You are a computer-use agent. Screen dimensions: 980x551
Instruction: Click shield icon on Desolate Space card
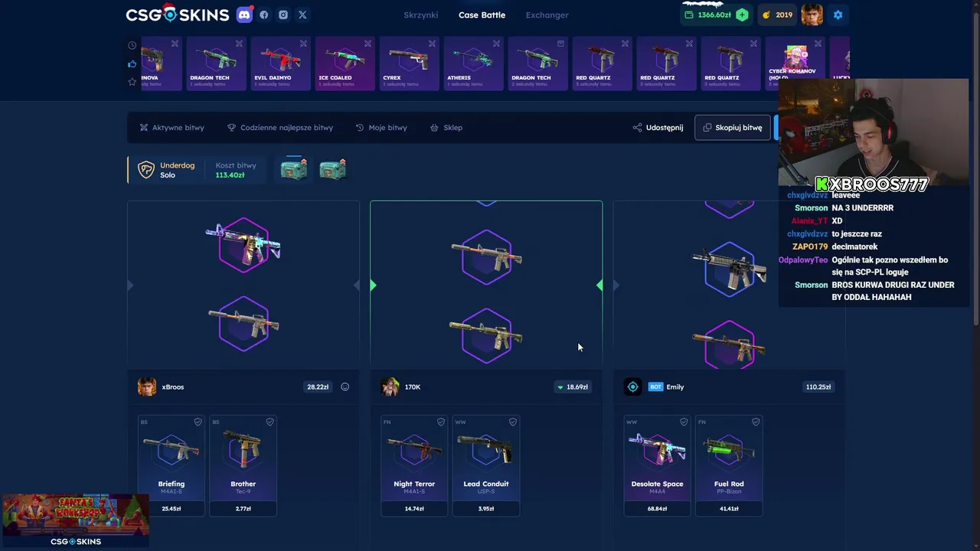pyautogui.click(x=684, y=422)
